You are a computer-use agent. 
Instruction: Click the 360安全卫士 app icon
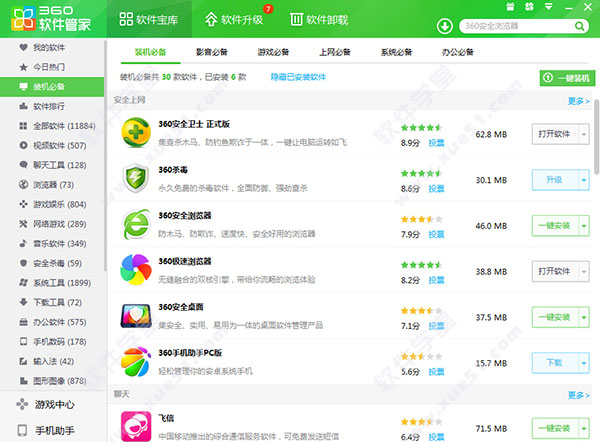click(x=136, y=133)
